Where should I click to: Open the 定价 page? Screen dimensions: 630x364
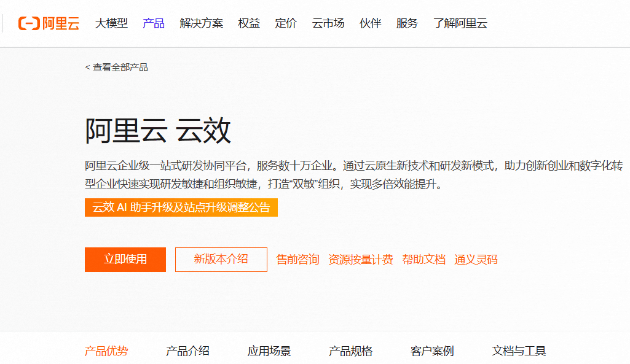[x=286, y=23]
